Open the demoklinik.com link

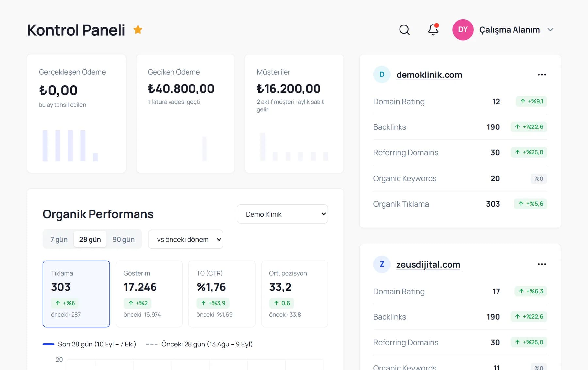pyautogui.click(x=429, y=75)
